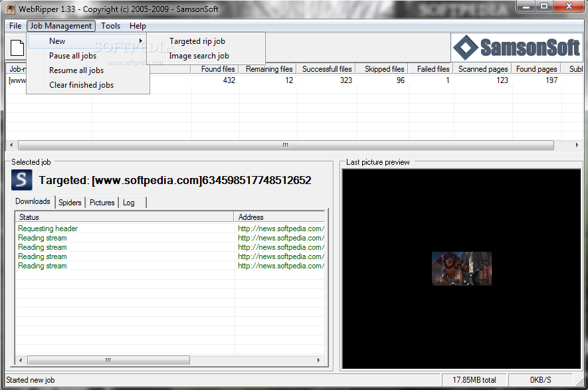Click the Found files value 432

229,80
